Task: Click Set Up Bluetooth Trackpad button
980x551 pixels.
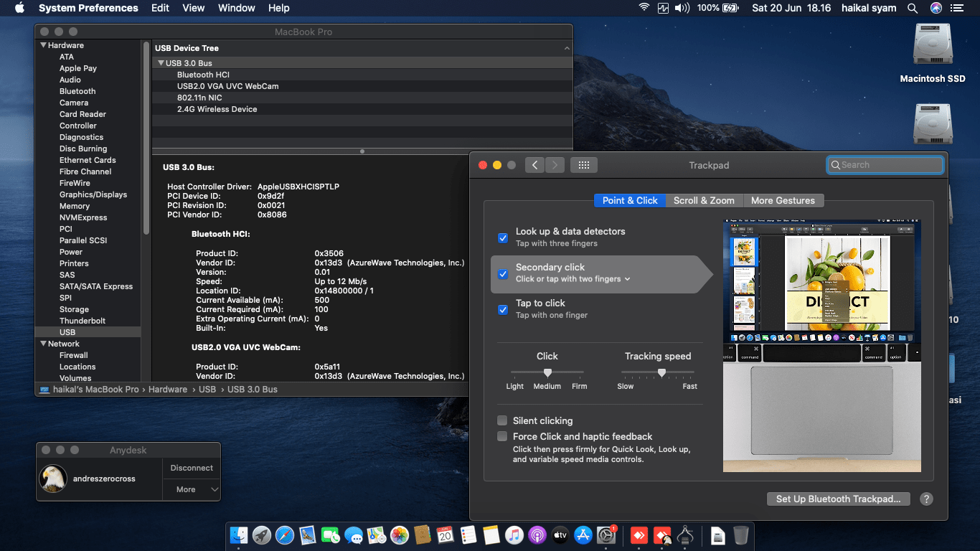Action: 838,499
